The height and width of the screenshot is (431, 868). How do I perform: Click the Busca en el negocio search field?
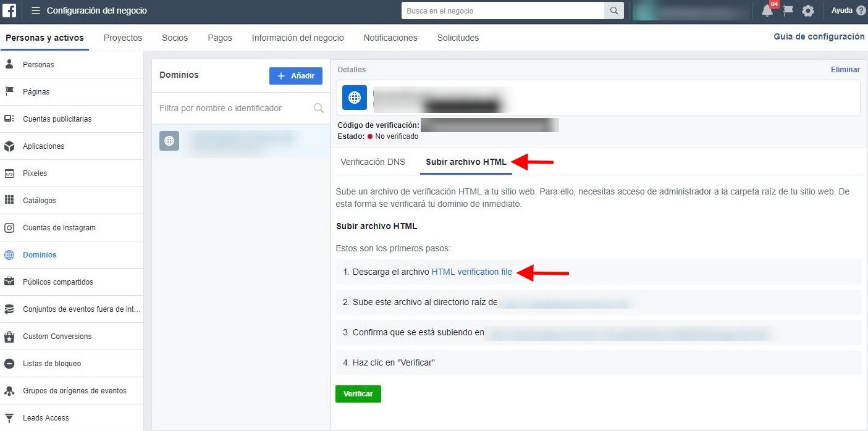[503, 10]
